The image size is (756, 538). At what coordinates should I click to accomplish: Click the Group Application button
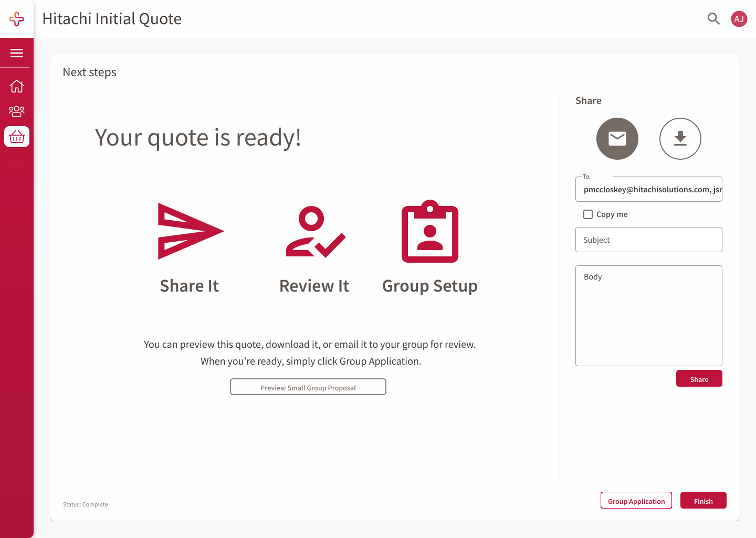pyautogui.click(x=636, y=500)
